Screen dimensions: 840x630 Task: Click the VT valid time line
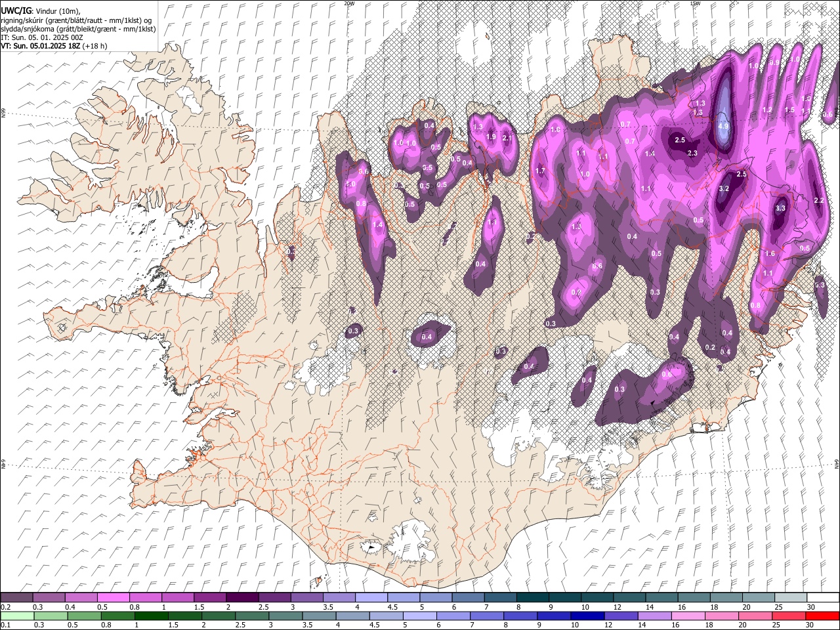tap(54, 46)
